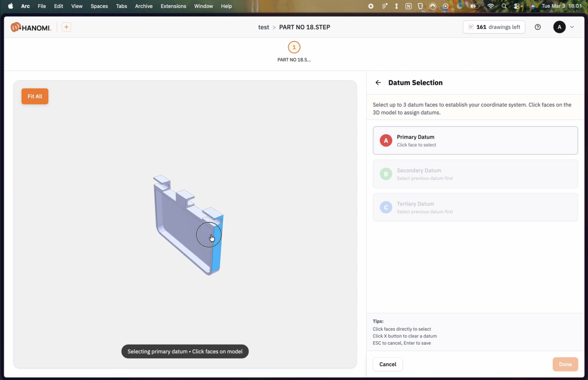The image size is (588, 380).
Task: Open the Extensions menu
Action: click(x=173, y=6)
